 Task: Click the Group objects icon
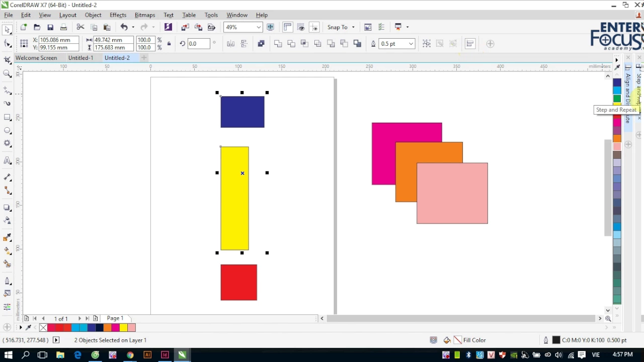(427, 44)
